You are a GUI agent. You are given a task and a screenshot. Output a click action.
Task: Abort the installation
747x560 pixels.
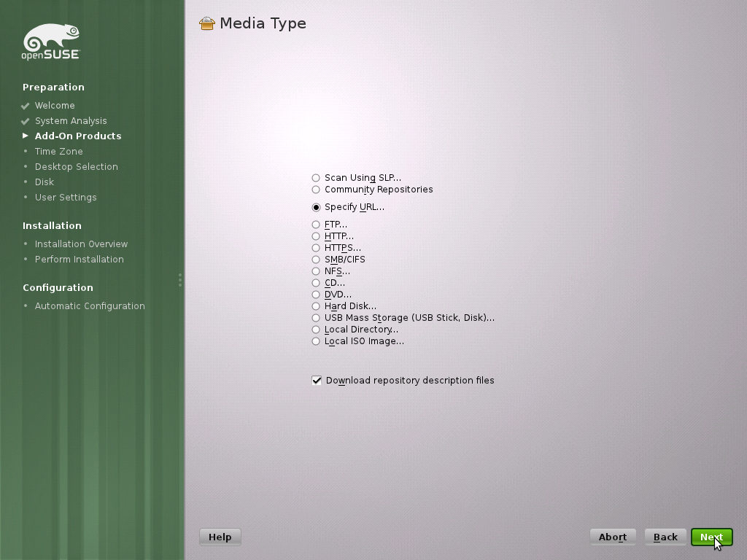(613, 537)
